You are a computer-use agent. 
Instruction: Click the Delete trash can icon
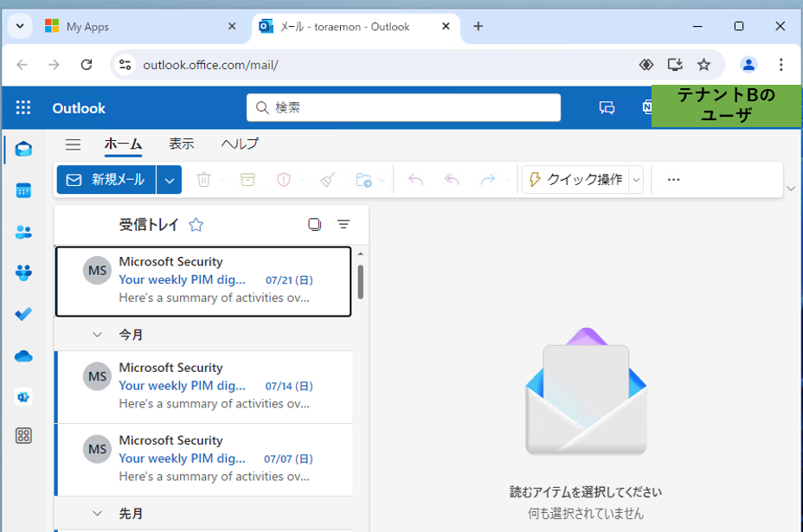[x=204, y=180]
